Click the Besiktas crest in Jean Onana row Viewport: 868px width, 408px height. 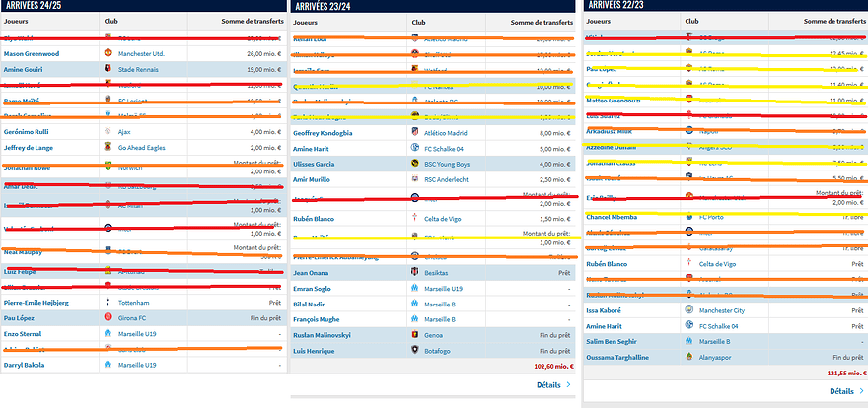415,273
